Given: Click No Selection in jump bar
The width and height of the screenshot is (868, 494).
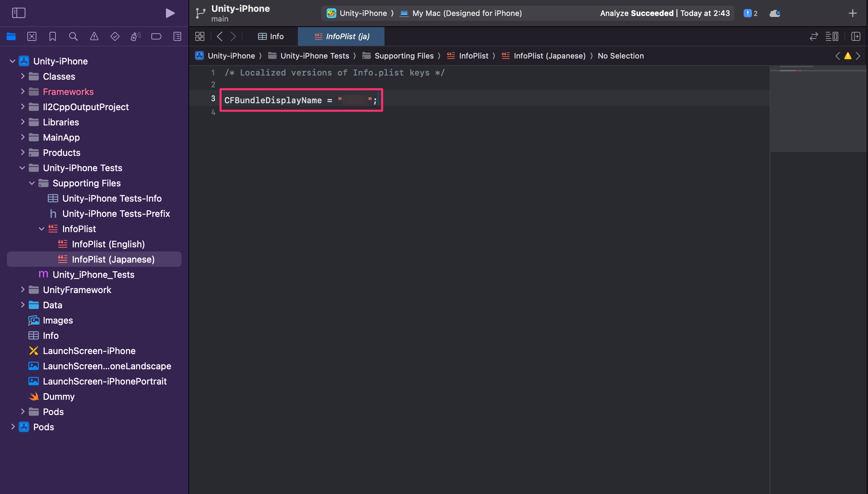Looking at the screenshot, I should (621, 56).
